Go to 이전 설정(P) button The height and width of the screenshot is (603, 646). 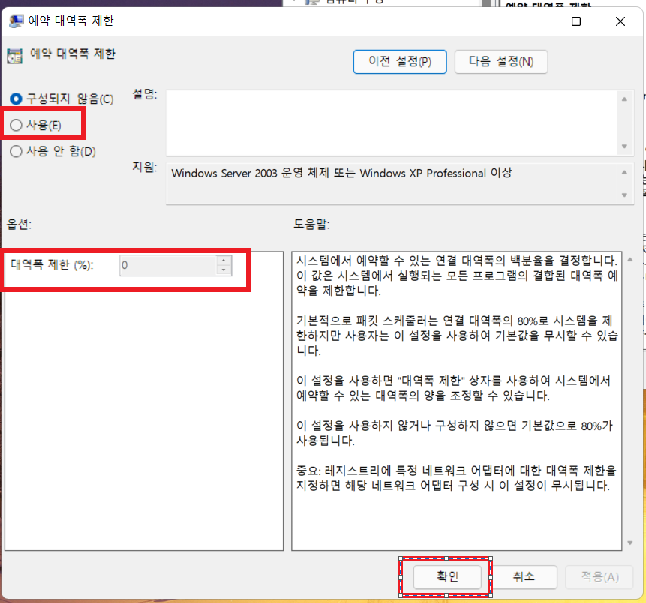pos(400,62)
